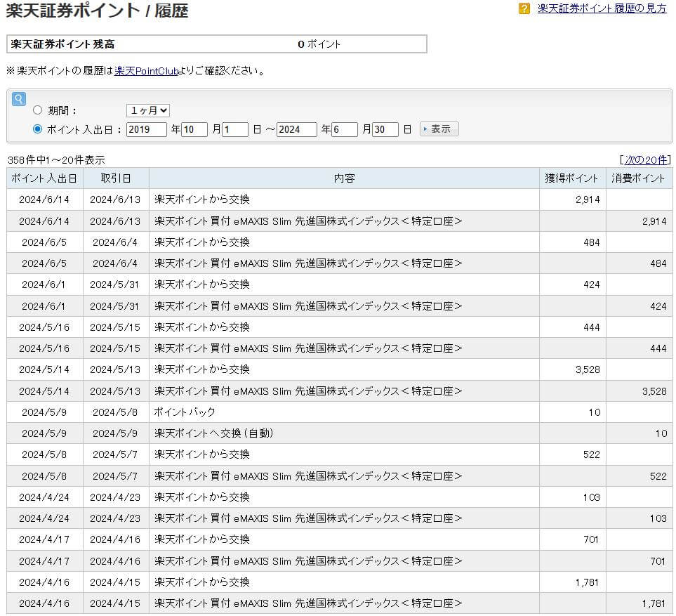Click the ポイント入出日 column header

(44, 178)
